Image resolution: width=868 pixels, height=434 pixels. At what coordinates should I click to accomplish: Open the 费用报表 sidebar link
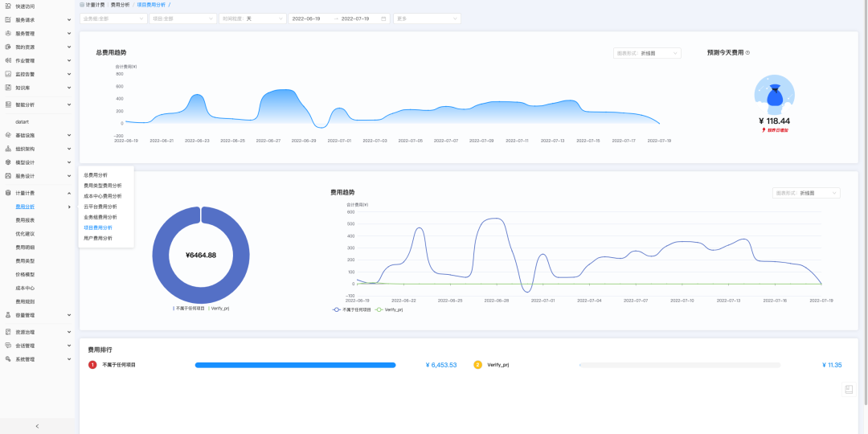pyautogui.click(x=25, y=220)
